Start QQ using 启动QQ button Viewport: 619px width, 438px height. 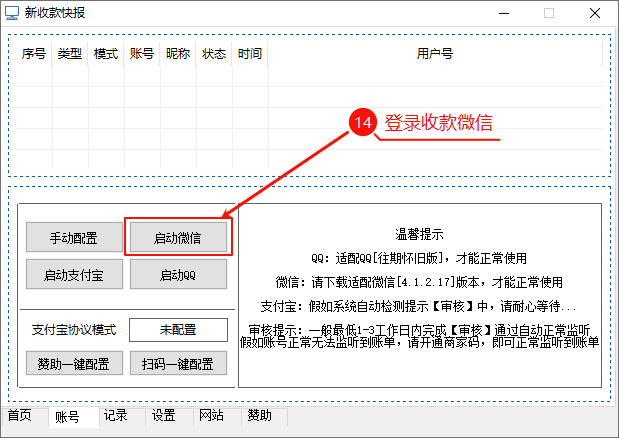point(177,273)
